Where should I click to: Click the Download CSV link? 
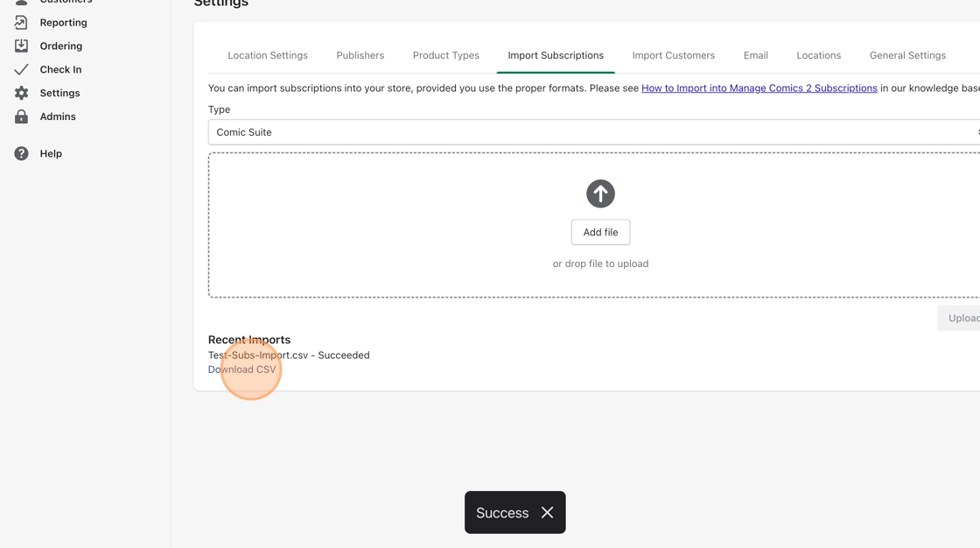pos(241,369)
